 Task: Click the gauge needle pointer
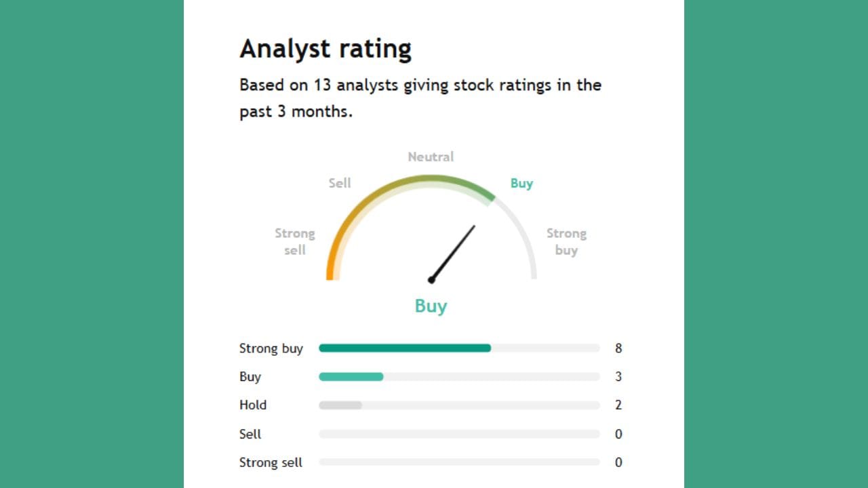453,253
